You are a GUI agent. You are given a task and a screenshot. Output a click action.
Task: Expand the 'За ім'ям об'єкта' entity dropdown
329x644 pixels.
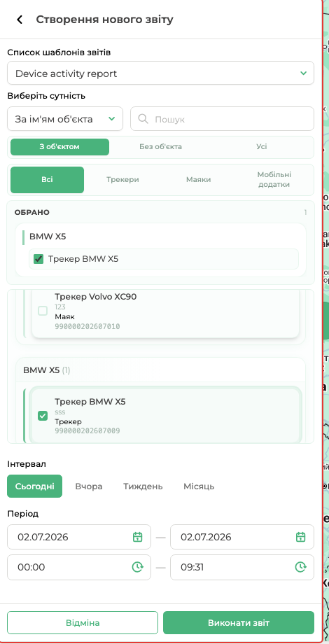(65, 119)
